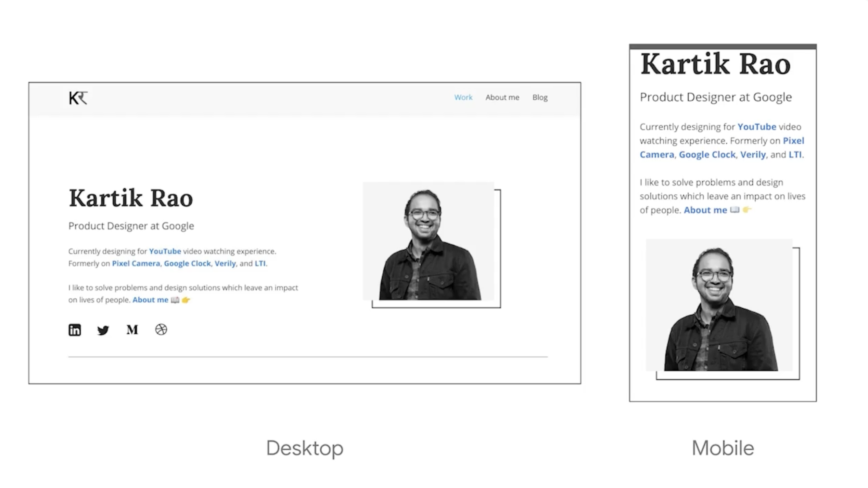The width and height of the screenshot is (868, 488).
Task: Open the About me nav item
Action: pos(502,98)
